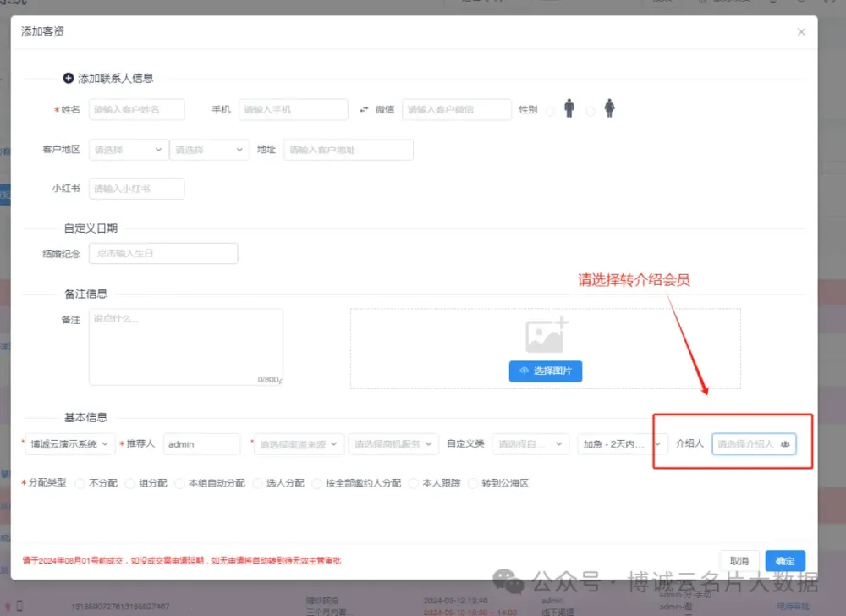This screenshot has width=846, height=616.
Task: Click the phone-WeChat sync arrows icon
Action: 365,110
